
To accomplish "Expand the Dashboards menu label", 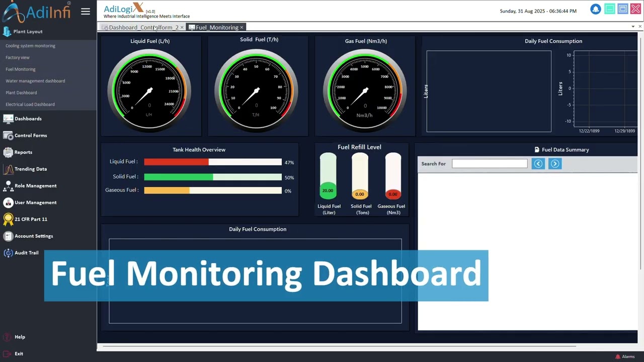I will [28, 119].
